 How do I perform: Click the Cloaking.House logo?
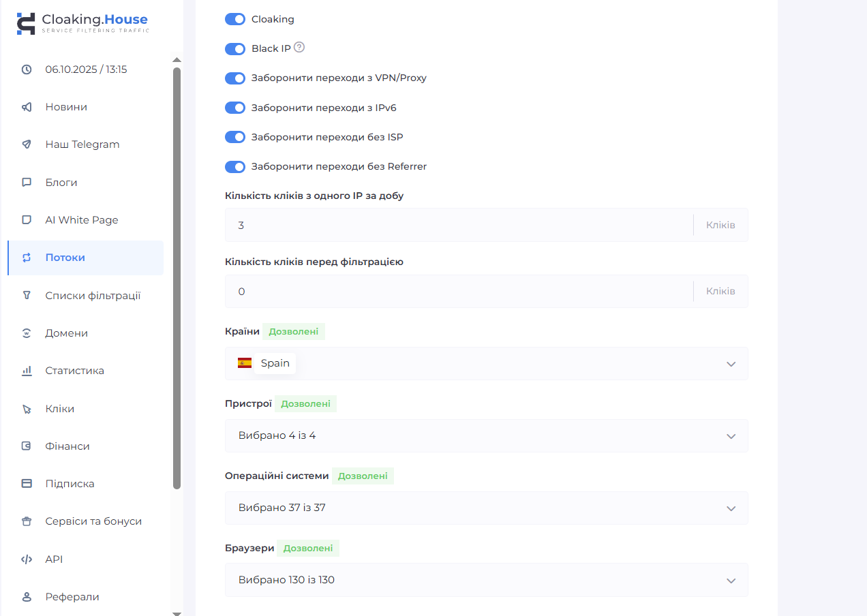tap(82, 23)
